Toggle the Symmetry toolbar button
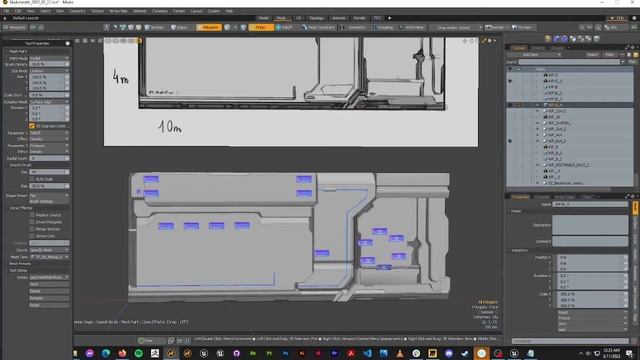This screenshot has width=640, height=360. (353, 27)
